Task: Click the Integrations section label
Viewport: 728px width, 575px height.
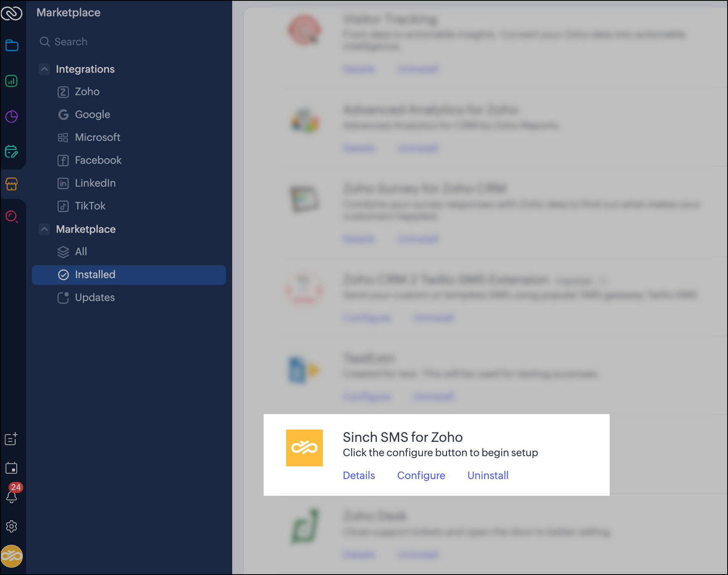Action: 85,69
